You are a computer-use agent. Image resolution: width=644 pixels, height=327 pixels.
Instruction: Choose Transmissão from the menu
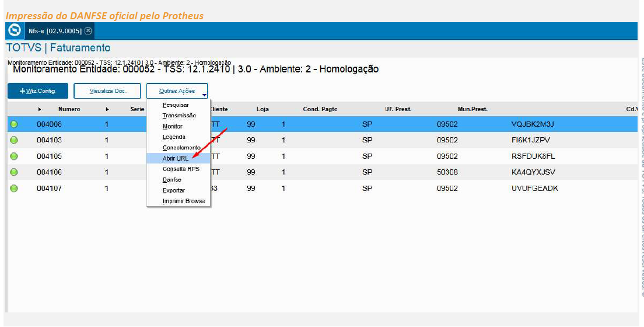(x=180, y=116)
